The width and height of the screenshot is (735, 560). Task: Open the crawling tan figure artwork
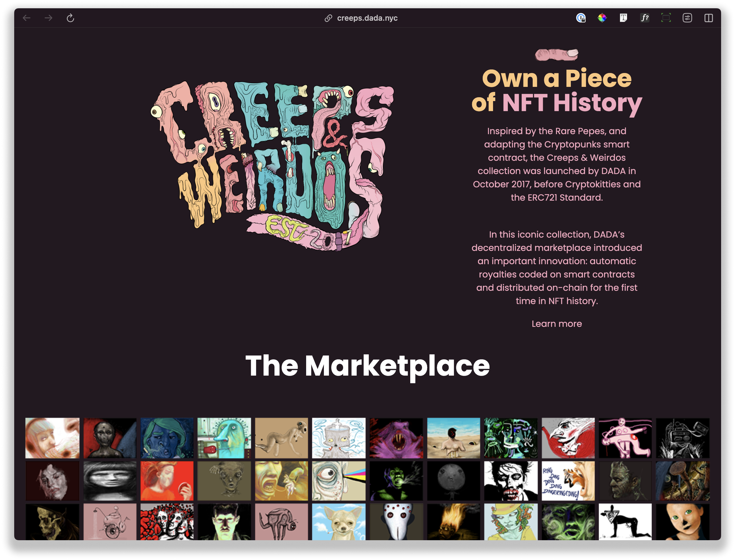coord(282,438)
